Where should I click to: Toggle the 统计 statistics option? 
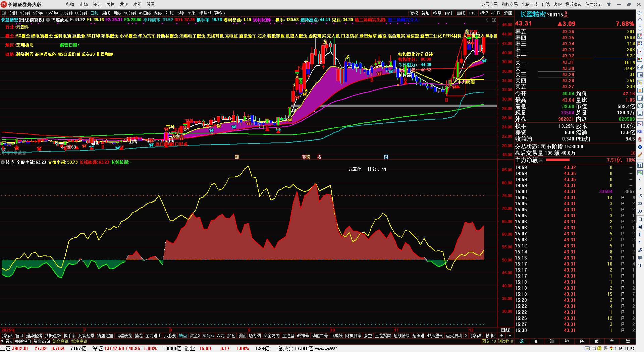(449, 13)
